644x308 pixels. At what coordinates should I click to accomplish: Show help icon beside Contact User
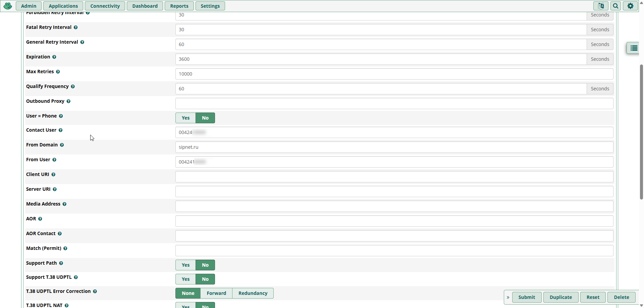coord(61,130)
